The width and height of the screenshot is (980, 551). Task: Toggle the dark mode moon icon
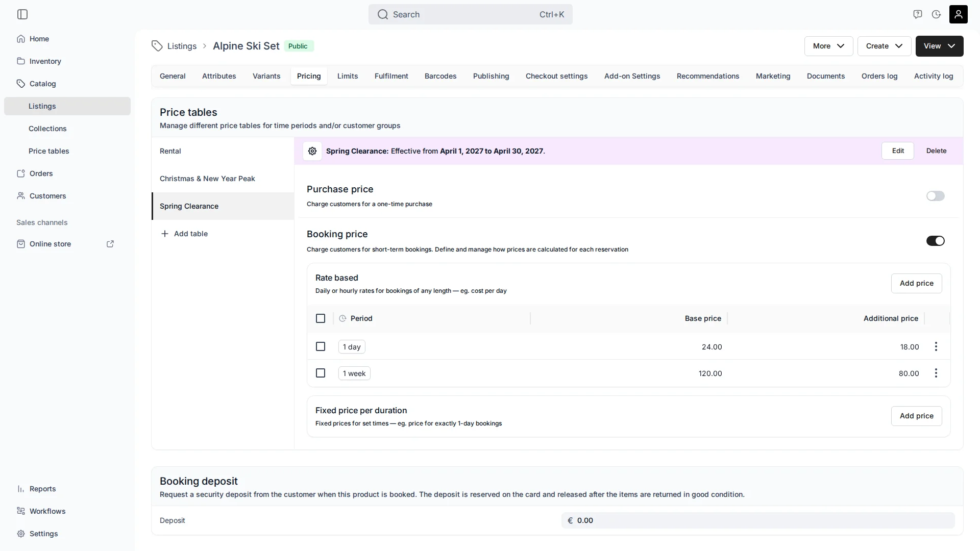[936, 14]
